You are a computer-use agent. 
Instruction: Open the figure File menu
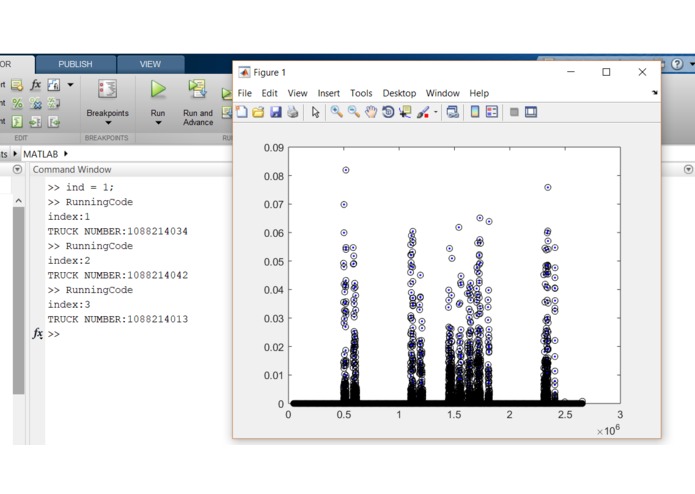click(245, 93)
